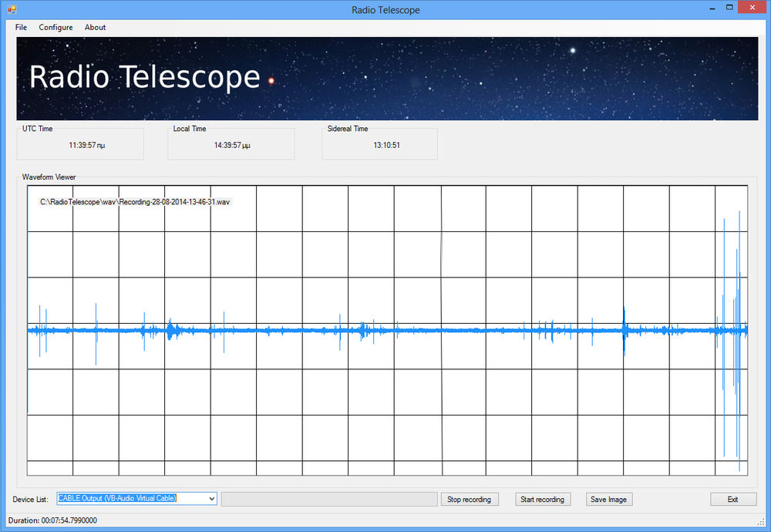The width and height of the screenshot is (771, 532).
Task: Save the waveform as an image
Action: 609,499
